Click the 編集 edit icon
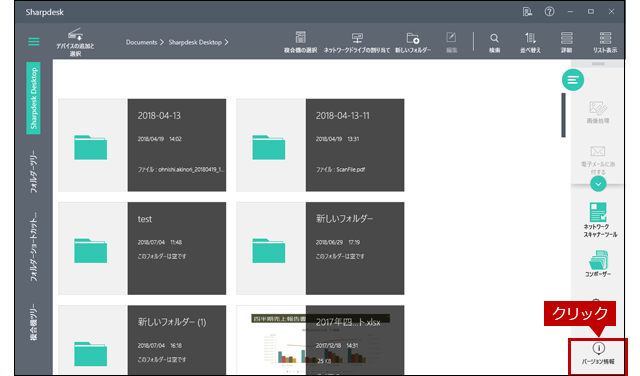This screenshot has height=376, width=640. [x=451, y=42]
